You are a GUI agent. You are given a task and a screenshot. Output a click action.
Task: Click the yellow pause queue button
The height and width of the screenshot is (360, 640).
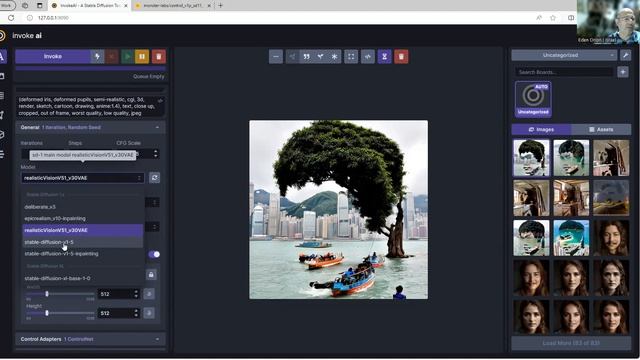[x=142, y=56]
